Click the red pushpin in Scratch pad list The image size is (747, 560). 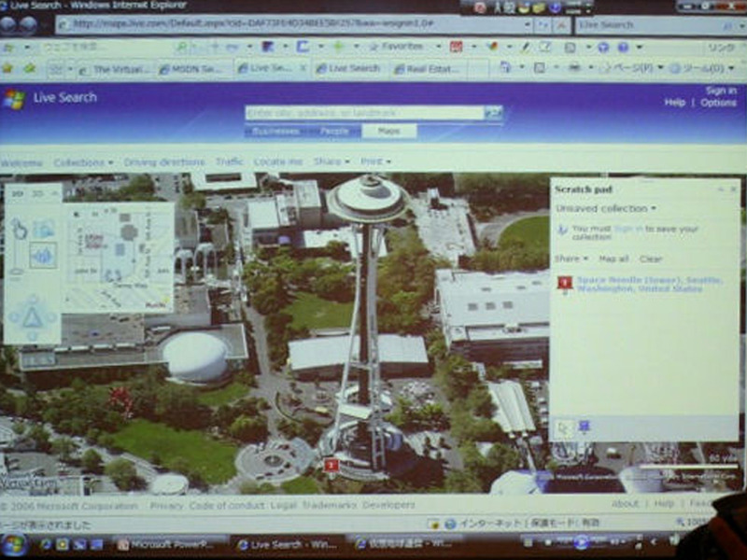(565, 285)
